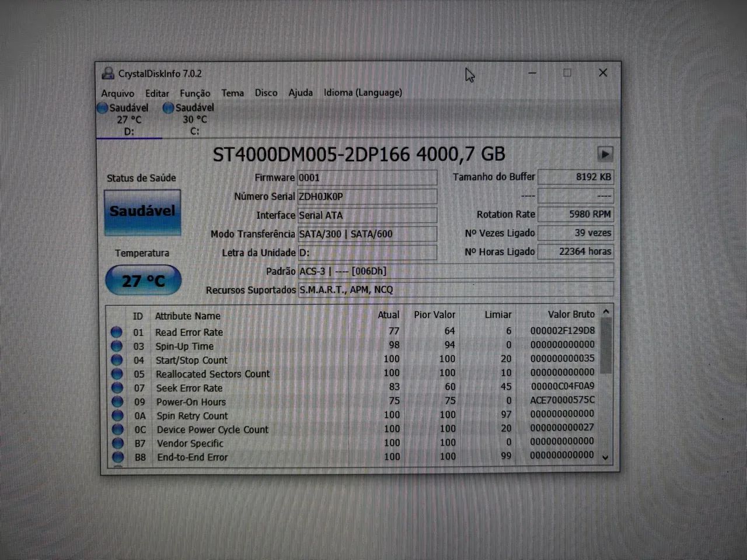Click the status circle for Start/Stop Count
Image resolution: width=747 pixels, height=560 pixels.
[x=117, y=360]
